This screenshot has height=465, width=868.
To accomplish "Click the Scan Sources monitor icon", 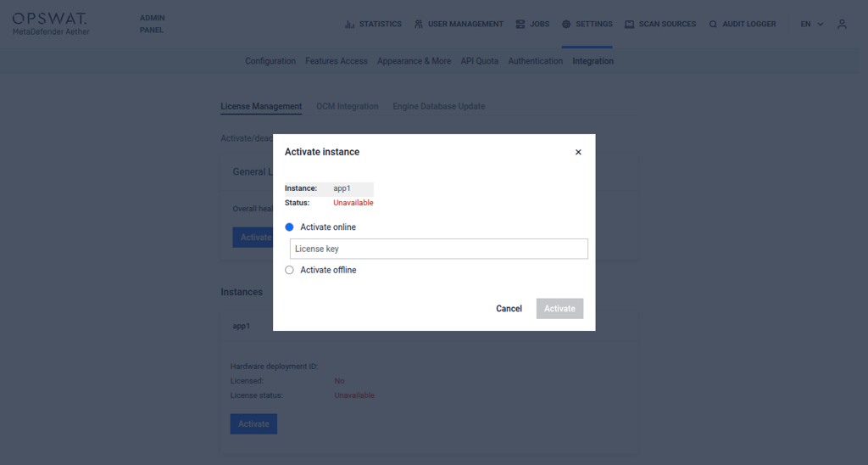I will 630,24.
